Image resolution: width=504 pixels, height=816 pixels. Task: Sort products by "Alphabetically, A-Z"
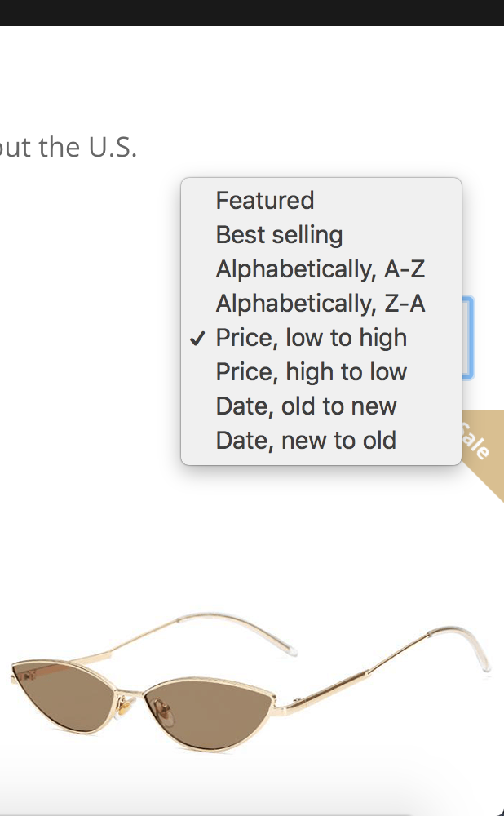click(x=320, y=269)
